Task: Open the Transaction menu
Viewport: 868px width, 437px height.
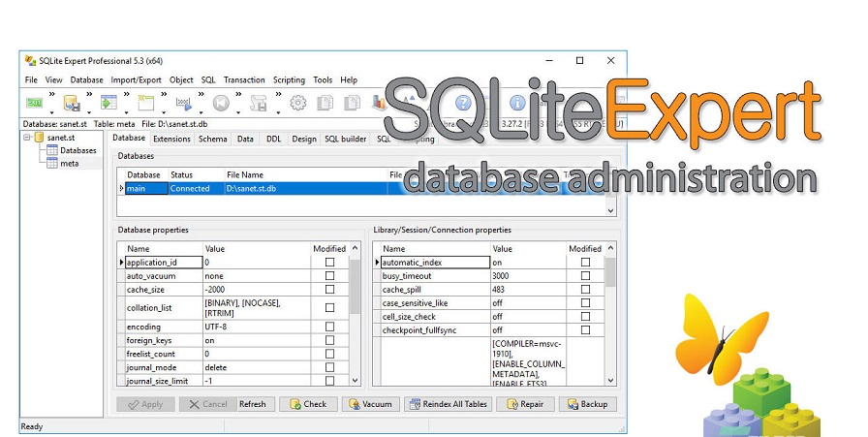Action: click(x=244, y=79)
